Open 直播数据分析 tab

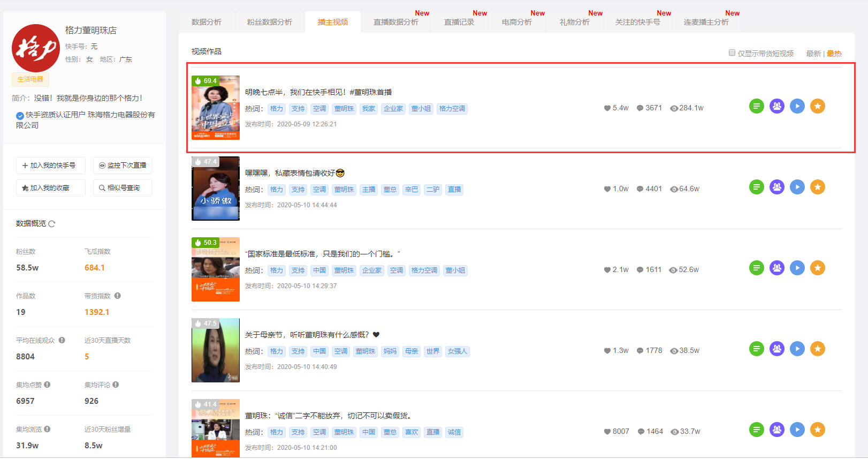click(396, 22)
